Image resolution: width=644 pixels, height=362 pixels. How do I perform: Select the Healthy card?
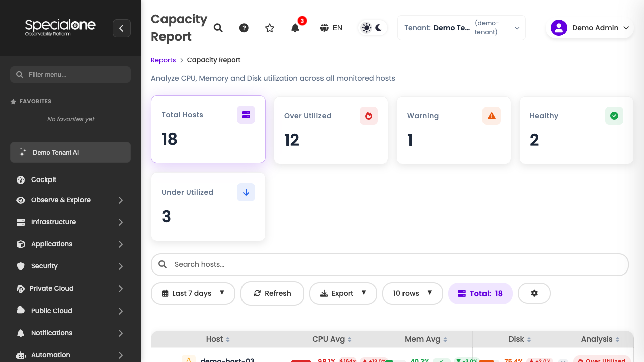(577, 130)
